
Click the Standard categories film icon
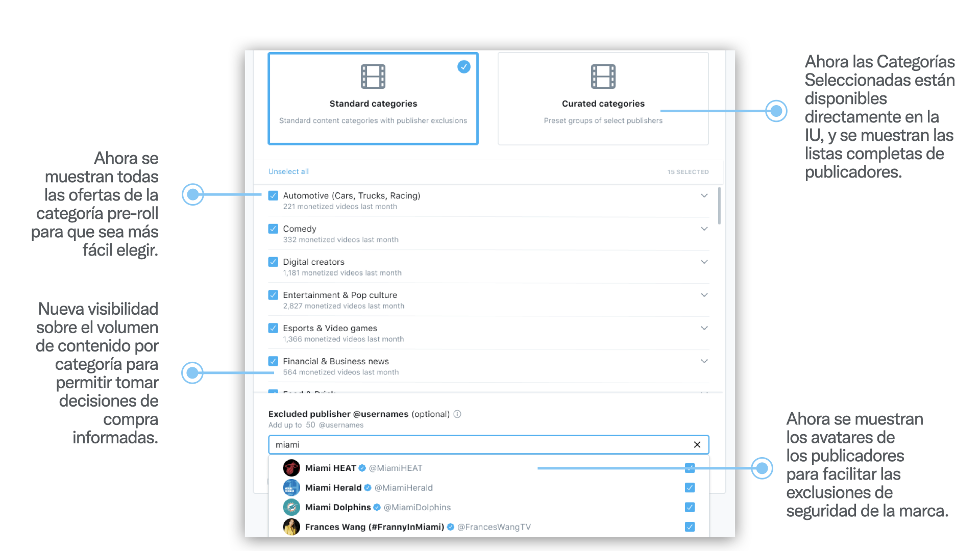373,77
